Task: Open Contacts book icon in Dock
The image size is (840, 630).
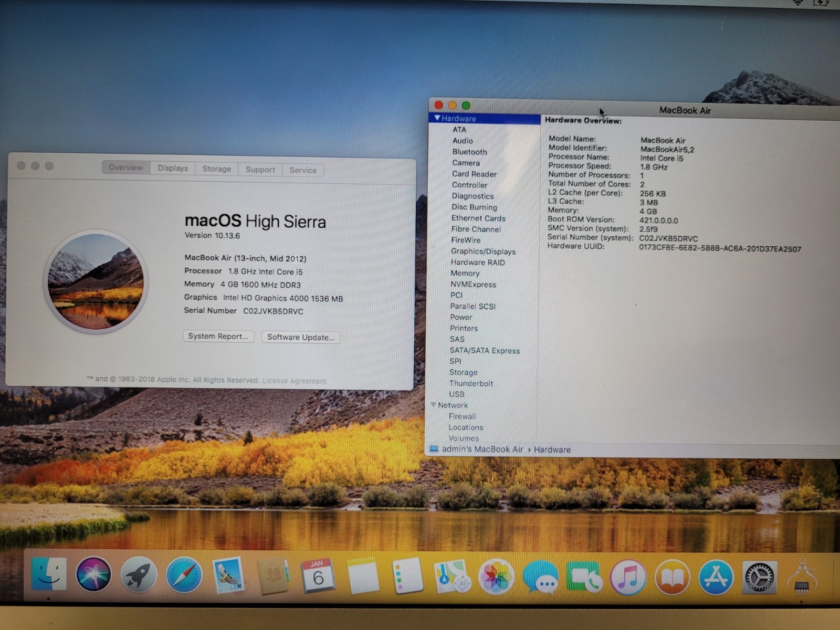Action: [273, 576]
